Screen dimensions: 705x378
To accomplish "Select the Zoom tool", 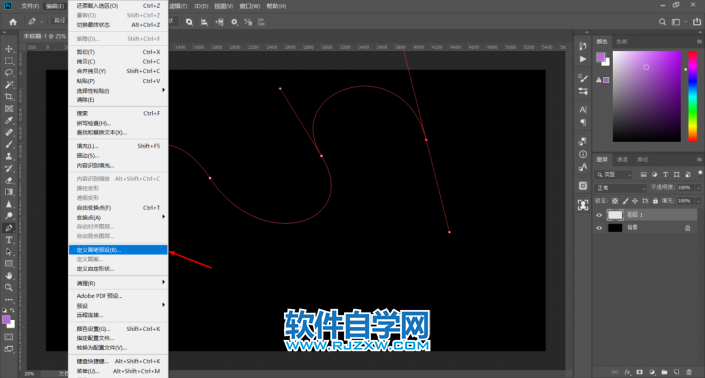I will coord(9,287).
